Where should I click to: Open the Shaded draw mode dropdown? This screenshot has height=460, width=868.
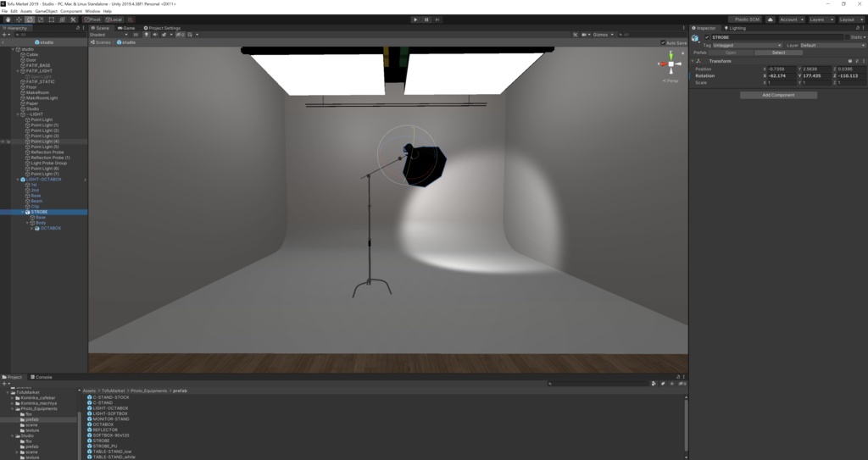(108, 35)
